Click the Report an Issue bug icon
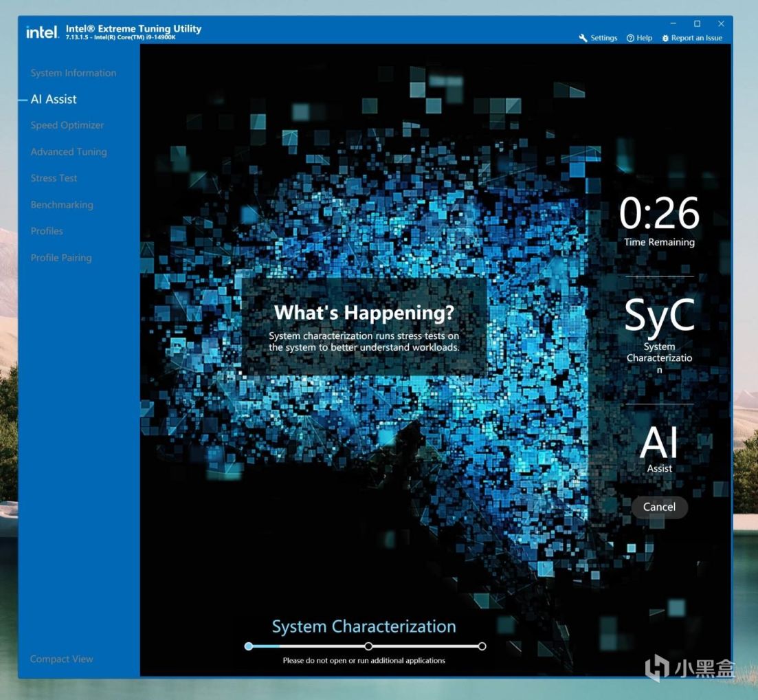Viewport: 758px width, 700px height. pyautogui.click(x=665, y=39)
